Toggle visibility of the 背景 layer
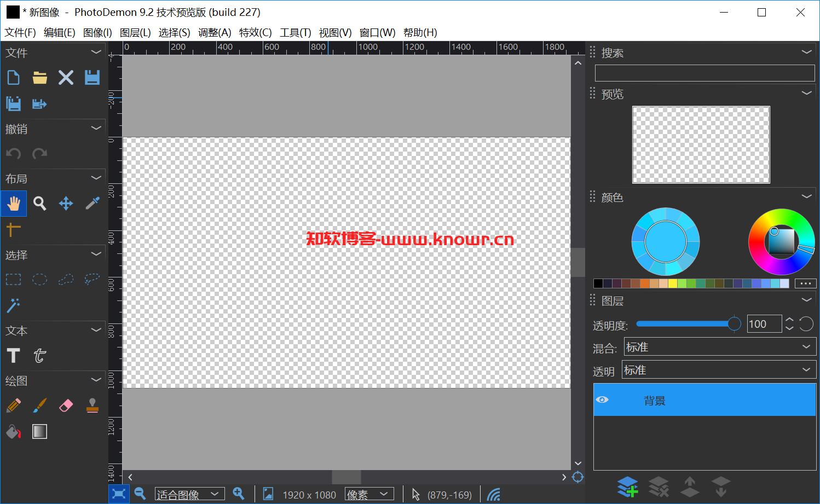This screenshot has width=820, height=504. pos(602,399)
